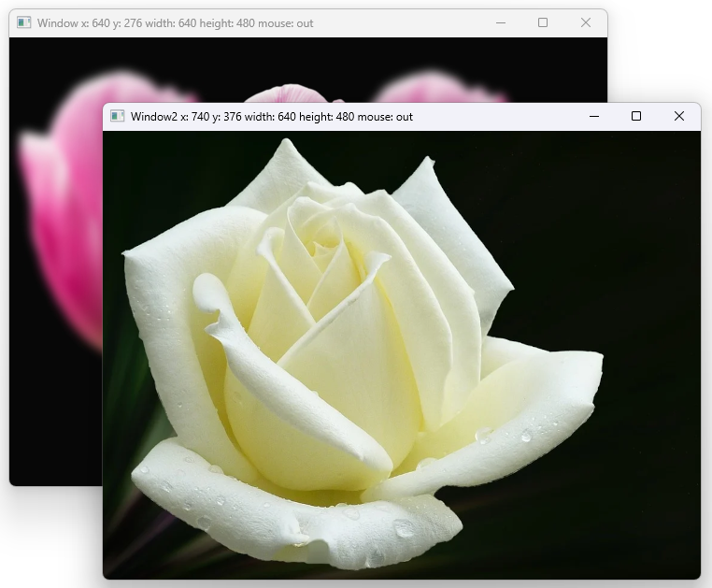Click the app icon in the background Window's title bar
This screenshot has height=588, width=712.
tap(23, 22)
